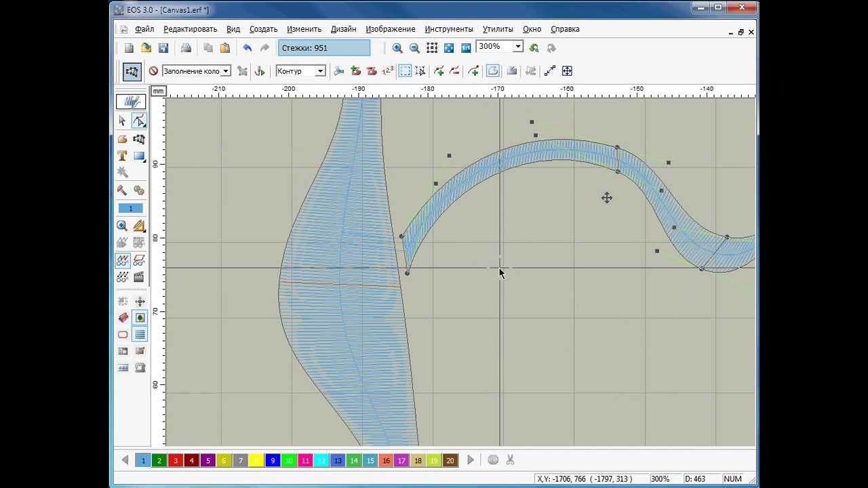Open the Заполнение коло fill type dropdown
Viewport: 868px width, 488px height.
[226, 71]
